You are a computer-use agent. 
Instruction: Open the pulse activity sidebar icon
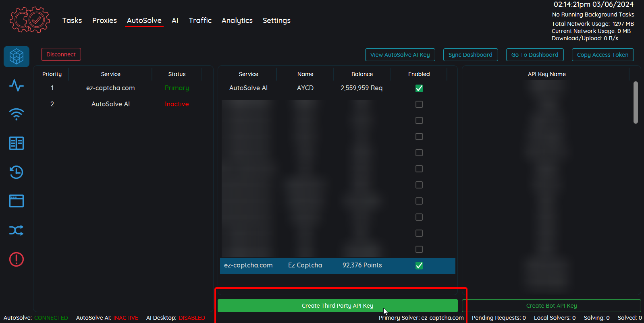pyautogui.click(x=17, y=85)
